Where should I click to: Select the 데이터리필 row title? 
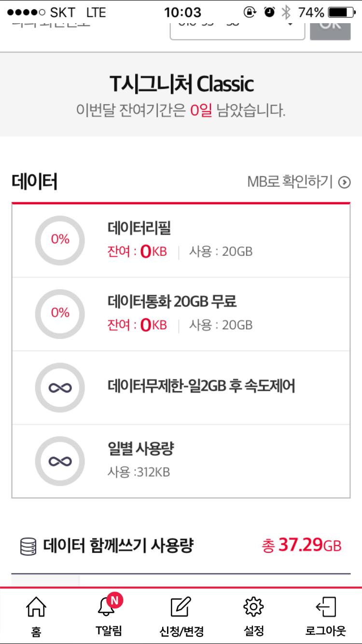[139, 228]
